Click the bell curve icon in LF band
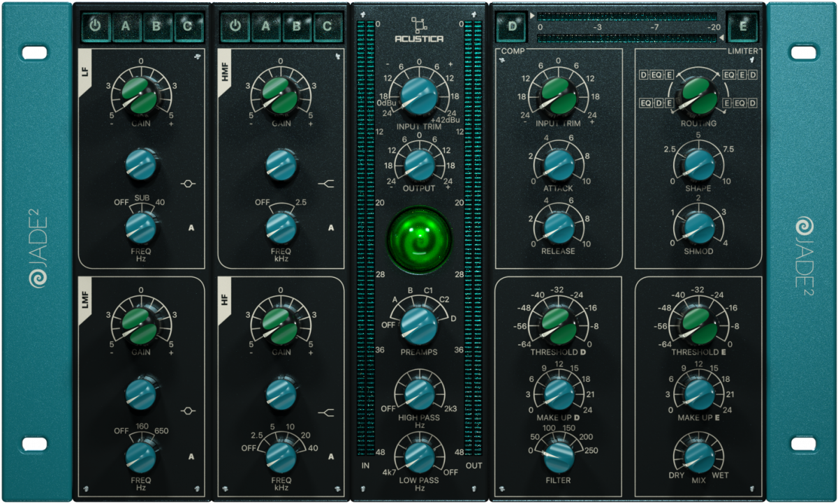Viewport: 838px width, 504px height. tap(187, 184)
